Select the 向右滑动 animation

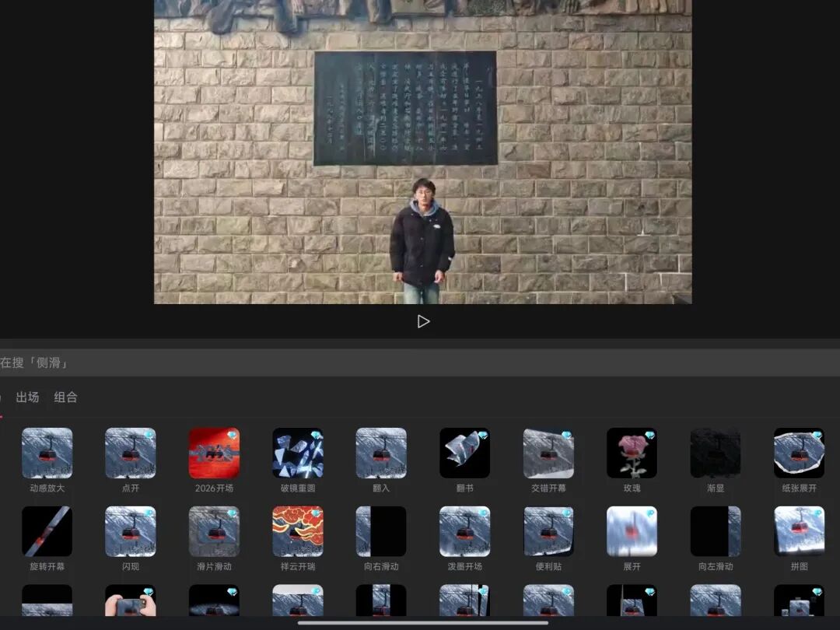pyautogui.click(x=381, y=532)
